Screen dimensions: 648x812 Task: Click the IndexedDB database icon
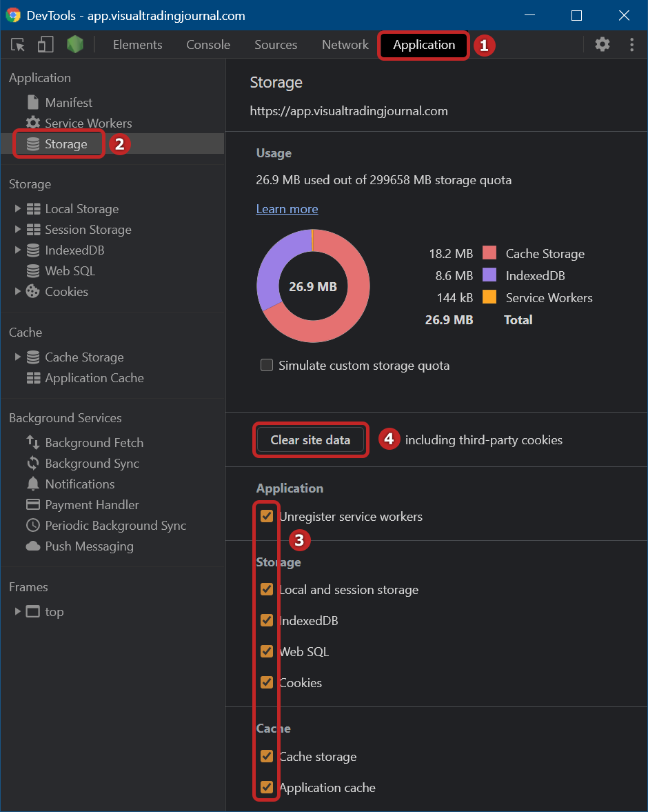33,250
